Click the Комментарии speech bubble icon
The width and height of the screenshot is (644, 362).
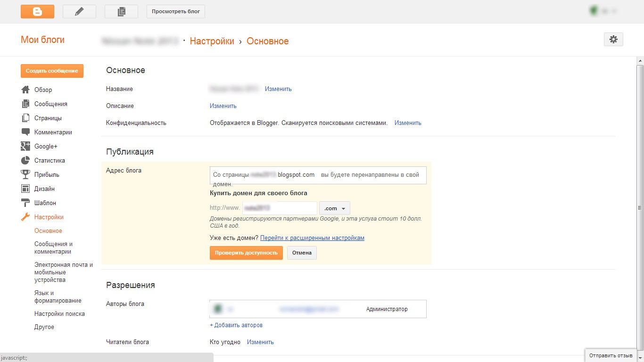[25, 132]
